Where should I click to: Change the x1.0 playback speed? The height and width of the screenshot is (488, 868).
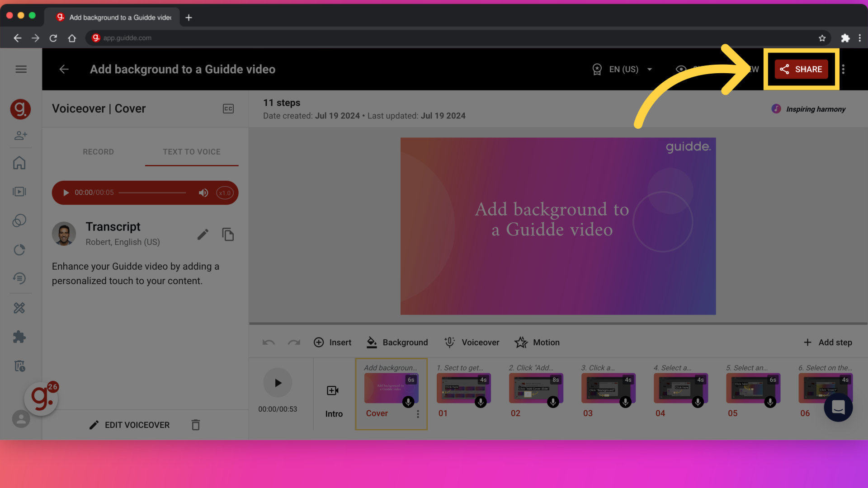pos(225,193)
